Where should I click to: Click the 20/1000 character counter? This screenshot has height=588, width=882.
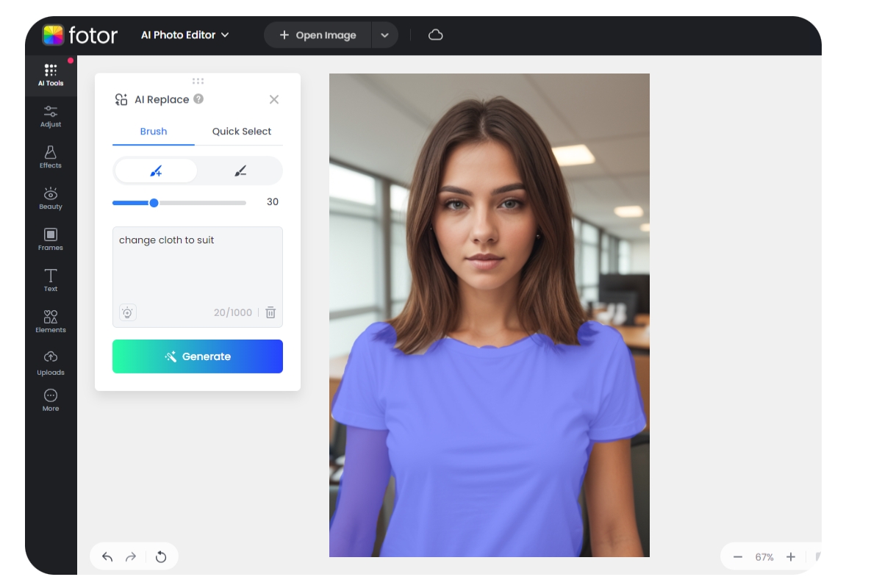pos(233,312)
